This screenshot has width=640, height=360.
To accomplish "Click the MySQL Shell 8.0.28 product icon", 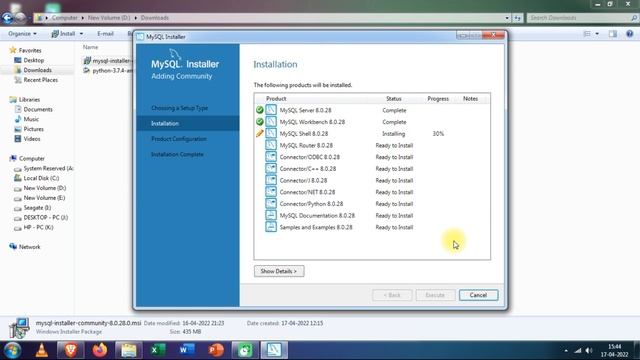I will pyautogui.click(x=271, y=133).
